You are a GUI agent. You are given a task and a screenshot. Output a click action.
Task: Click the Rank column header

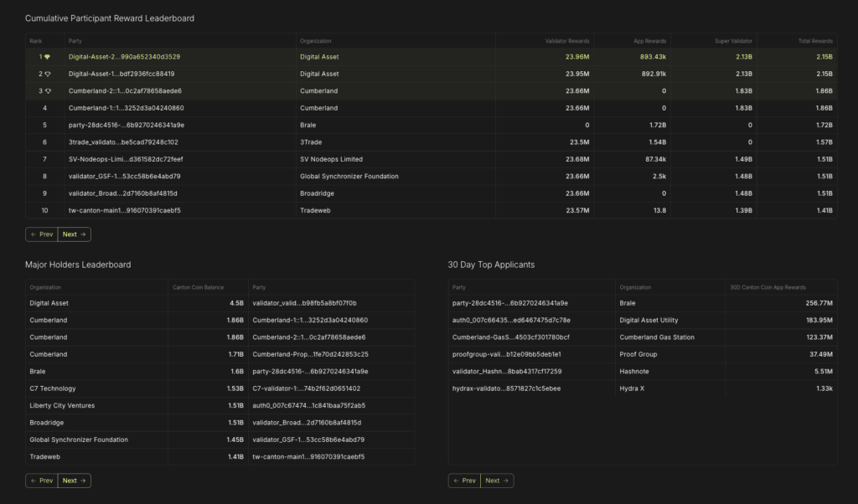(35, 41)
